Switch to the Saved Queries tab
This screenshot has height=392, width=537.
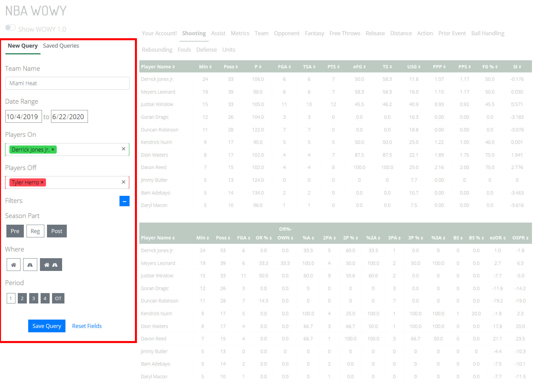point(61,46)
